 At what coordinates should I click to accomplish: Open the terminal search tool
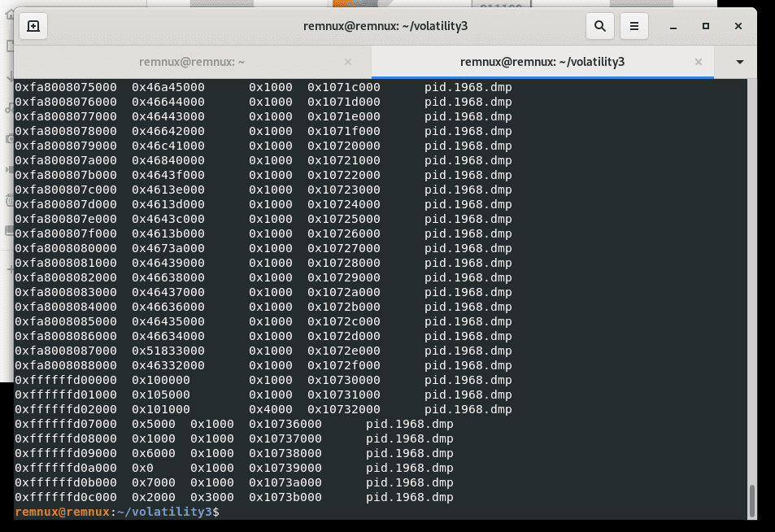point(599,26)
